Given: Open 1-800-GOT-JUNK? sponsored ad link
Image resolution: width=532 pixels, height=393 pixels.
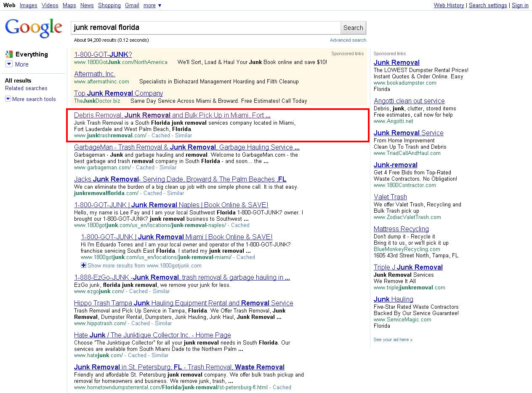Looking at the screenshot, I should click(103, 54).
